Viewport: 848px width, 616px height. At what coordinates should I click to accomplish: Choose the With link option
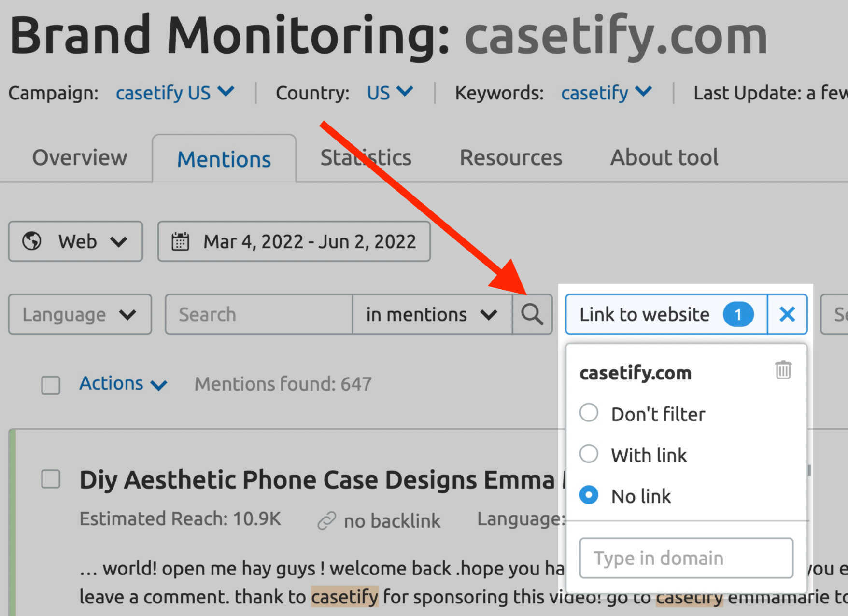[x=589, y=454]
